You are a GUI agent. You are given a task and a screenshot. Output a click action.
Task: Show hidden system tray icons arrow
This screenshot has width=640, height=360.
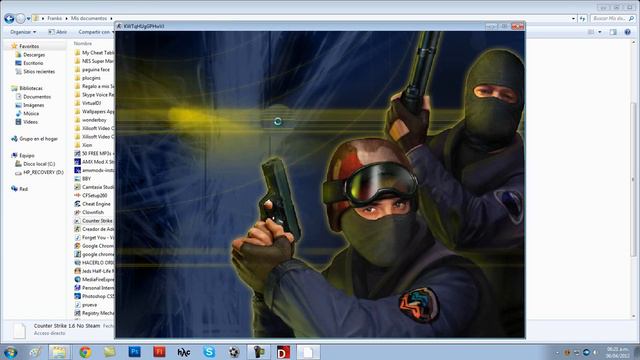tap(557, 352)
